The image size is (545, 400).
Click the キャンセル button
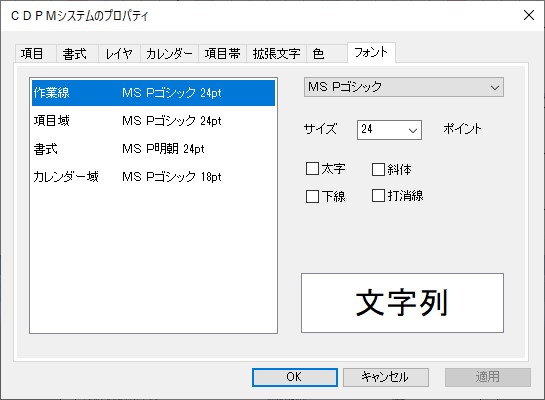tap(386, 377)
